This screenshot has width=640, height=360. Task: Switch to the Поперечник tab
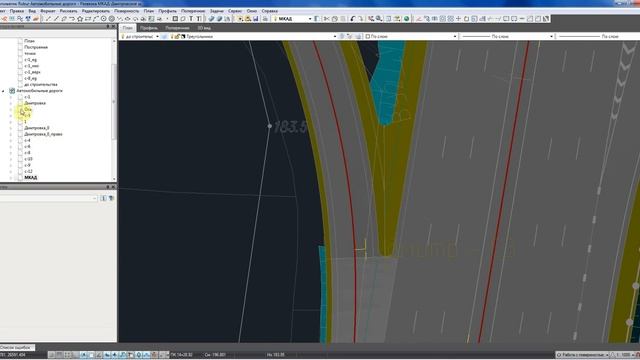[177, 28]
